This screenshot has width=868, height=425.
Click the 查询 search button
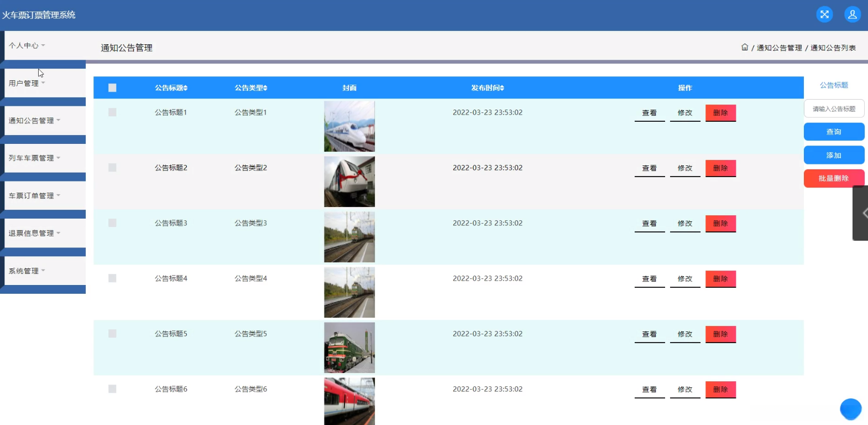click(x=834, y=132)
